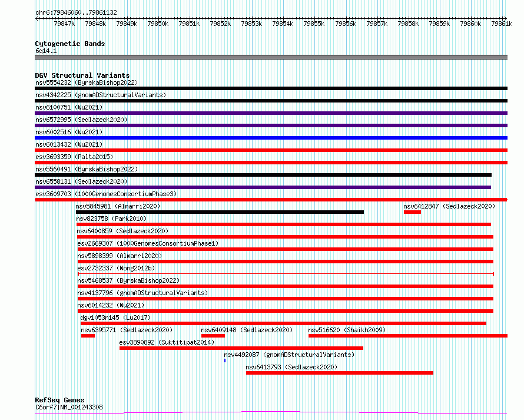This screenshot has width=524, height=420.
Task: Open nsv5898399 (Almarri2020) variant
Action: [120, 256]
